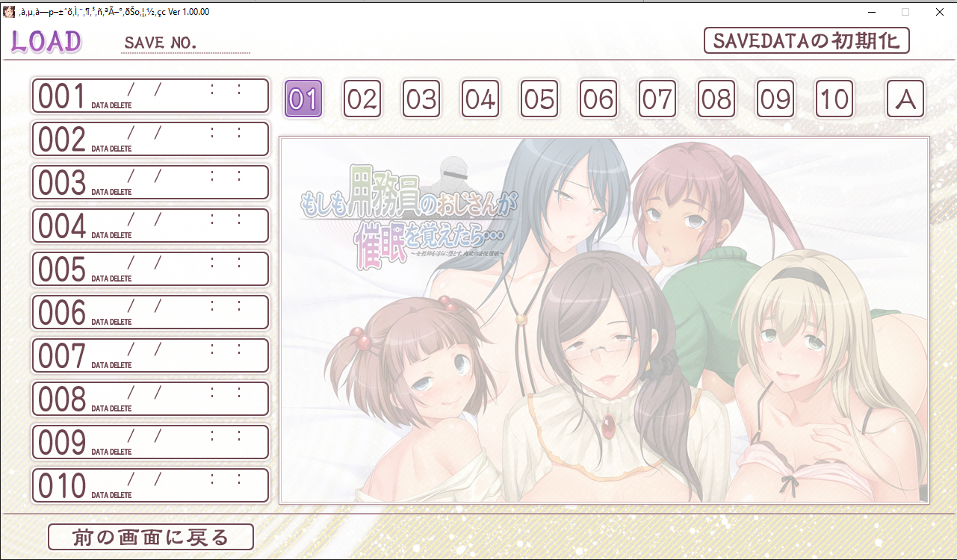Load save slot 003
The height and width of the screenshot is (560, 957).
click(x=150, y=182)
